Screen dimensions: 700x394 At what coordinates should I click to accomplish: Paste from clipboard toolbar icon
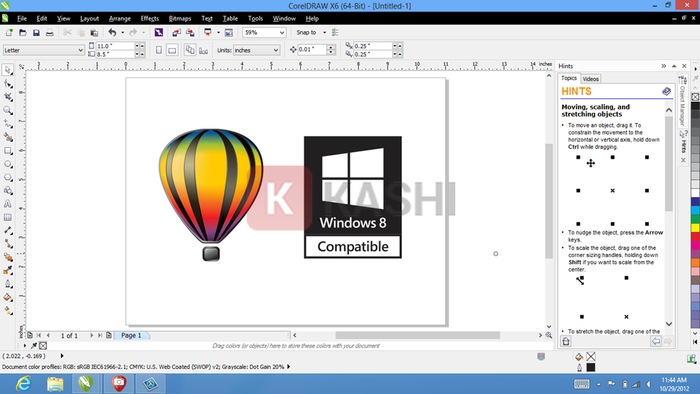94,33
